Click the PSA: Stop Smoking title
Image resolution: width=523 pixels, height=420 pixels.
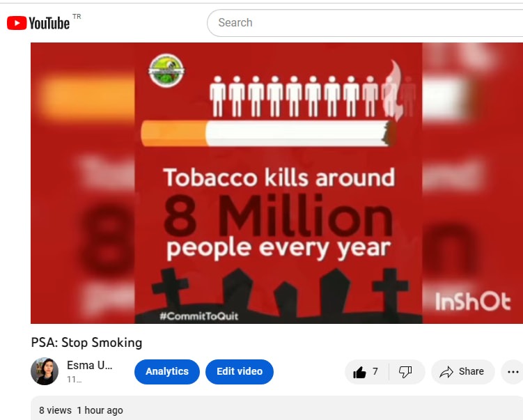87,343
